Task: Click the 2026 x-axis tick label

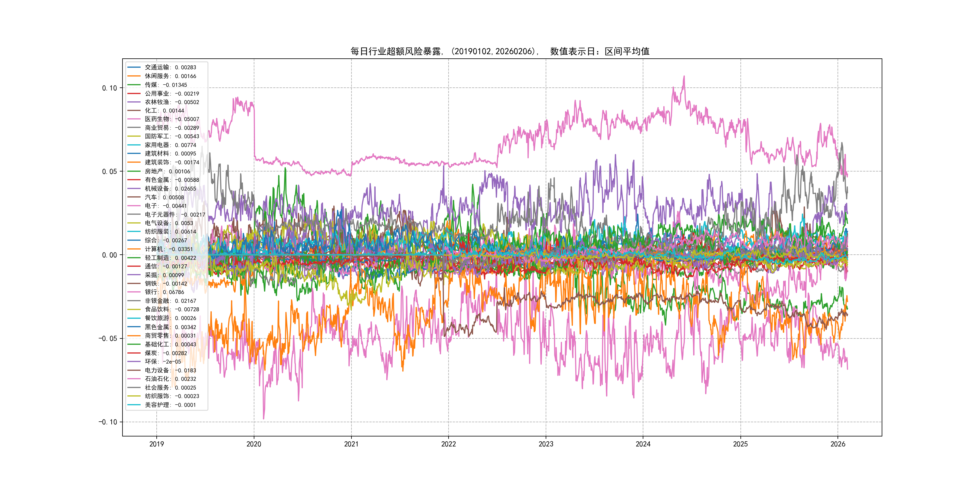Action: click(x=837, y=444)
